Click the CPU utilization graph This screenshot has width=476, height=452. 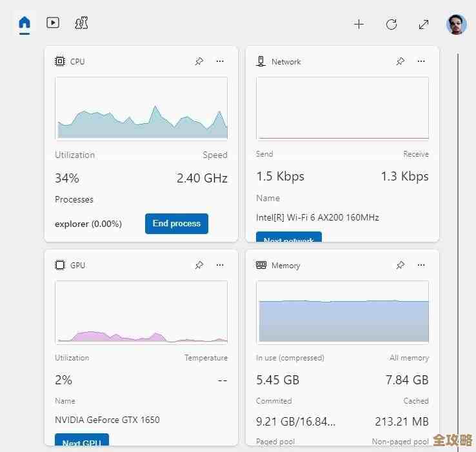pos(141,108)
